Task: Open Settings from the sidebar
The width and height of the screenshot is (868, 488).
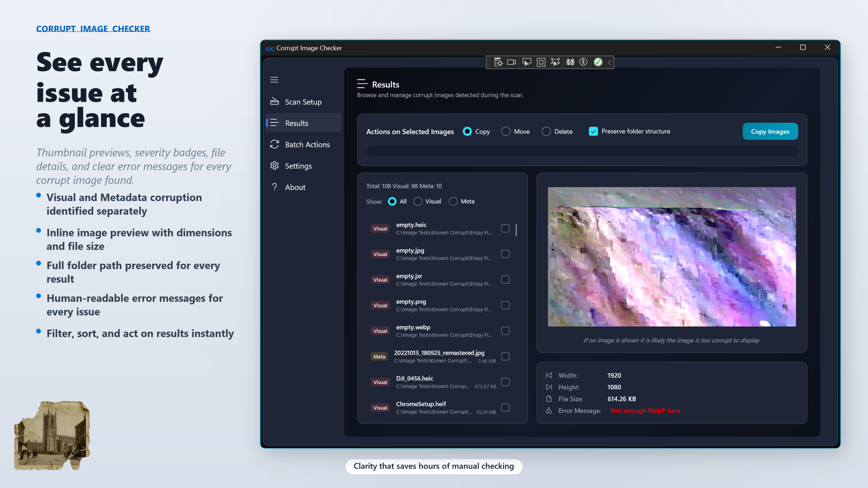Action: tap(298, 166)
